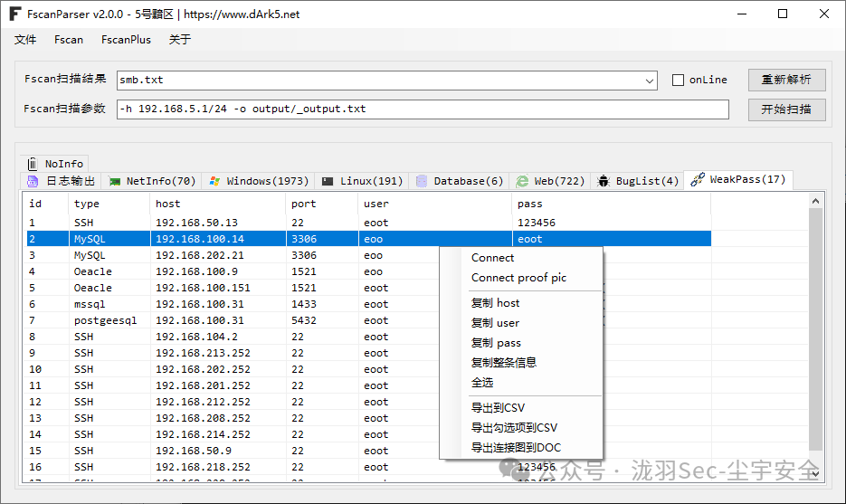Click the port column header

pos(321,204)
